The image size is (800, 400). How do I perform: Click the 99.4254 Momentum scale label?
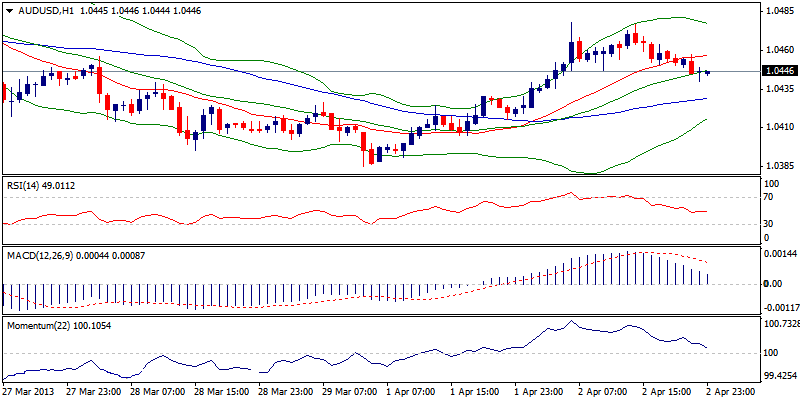780,376
